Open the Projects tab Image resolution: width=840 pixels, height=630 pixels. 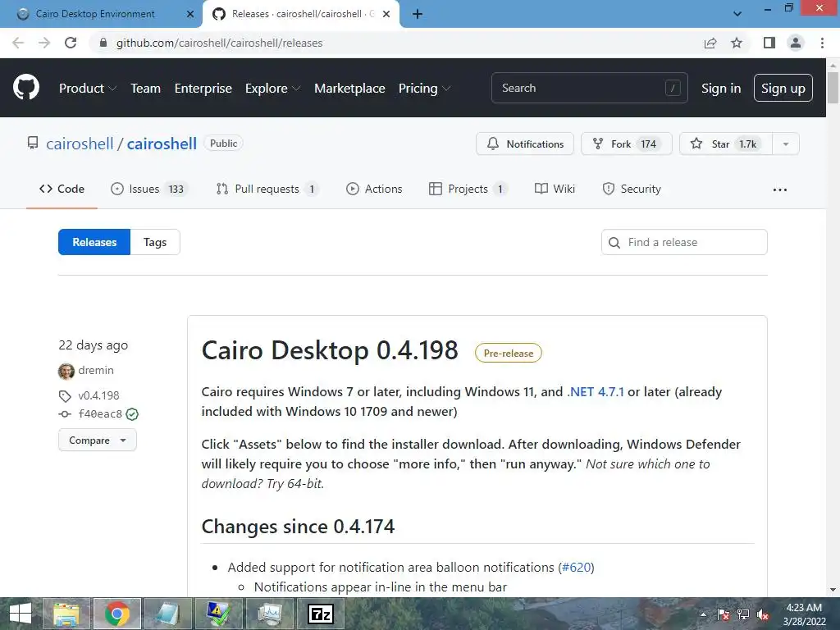pos(468,189)
